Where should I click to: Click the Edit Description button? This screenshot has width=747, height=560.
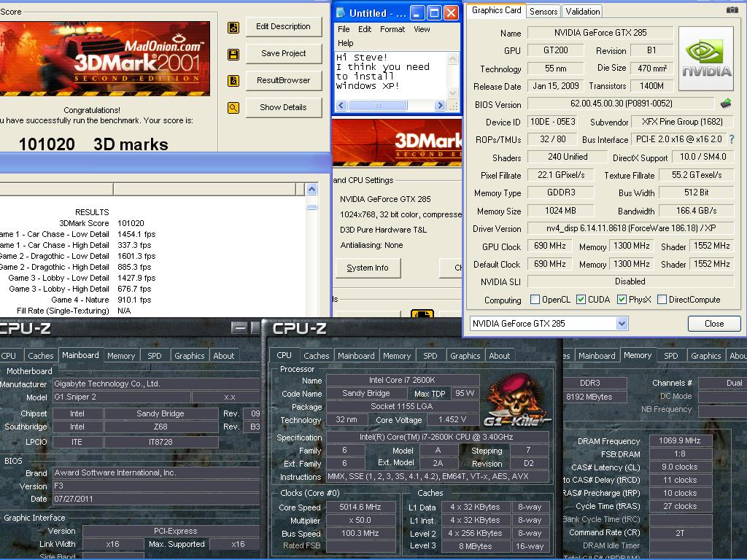[284, 27]
